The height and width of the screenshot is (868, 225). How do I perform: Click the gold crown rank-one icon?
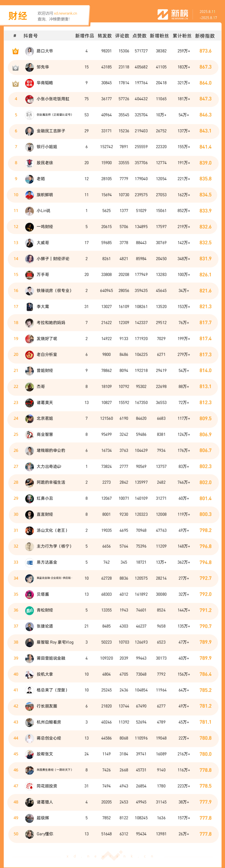coord(15,51)
